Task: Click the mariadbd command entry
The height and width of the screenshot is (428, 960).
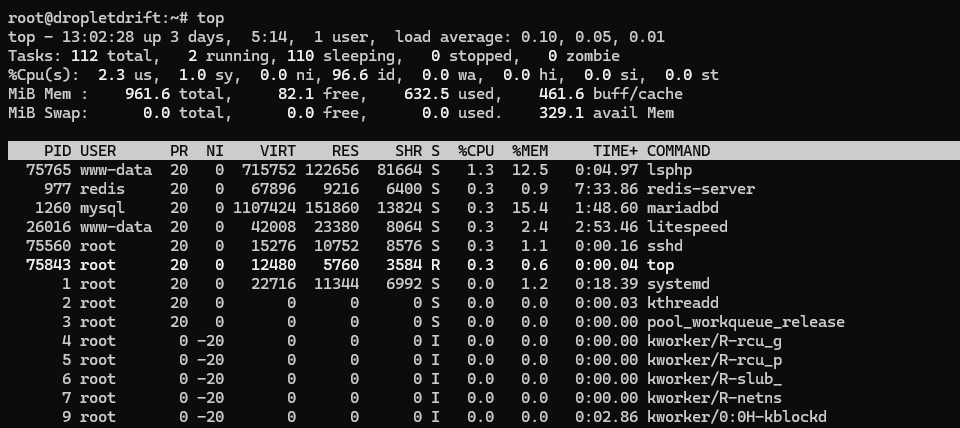Action: click(x=683, y=208)
